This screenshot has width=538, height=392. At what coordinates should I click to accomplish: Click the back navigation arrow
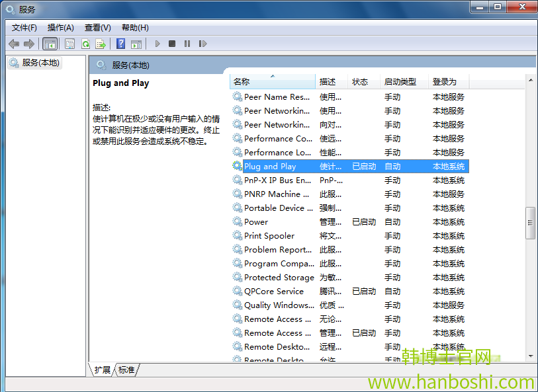click(x=14, y=44)
